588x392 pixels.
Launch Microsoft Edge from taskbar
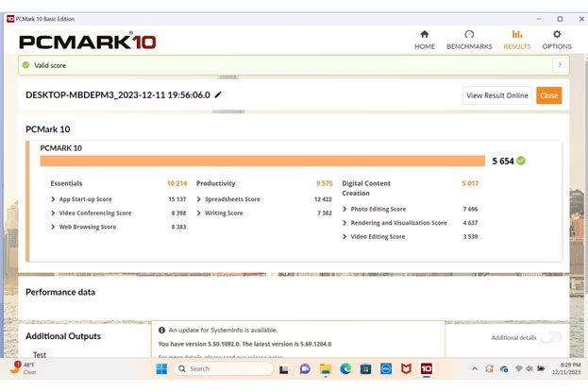345,368
